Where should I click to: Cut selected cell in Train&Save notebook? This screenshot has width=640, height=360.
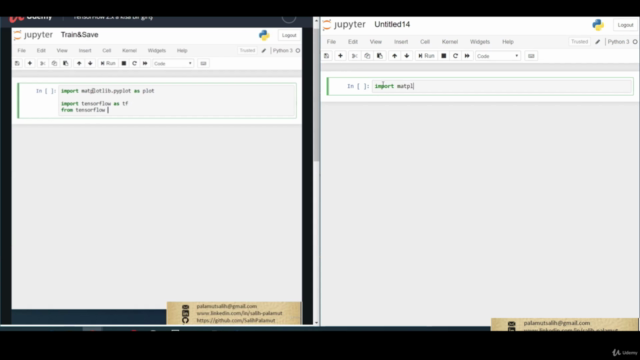42,63
